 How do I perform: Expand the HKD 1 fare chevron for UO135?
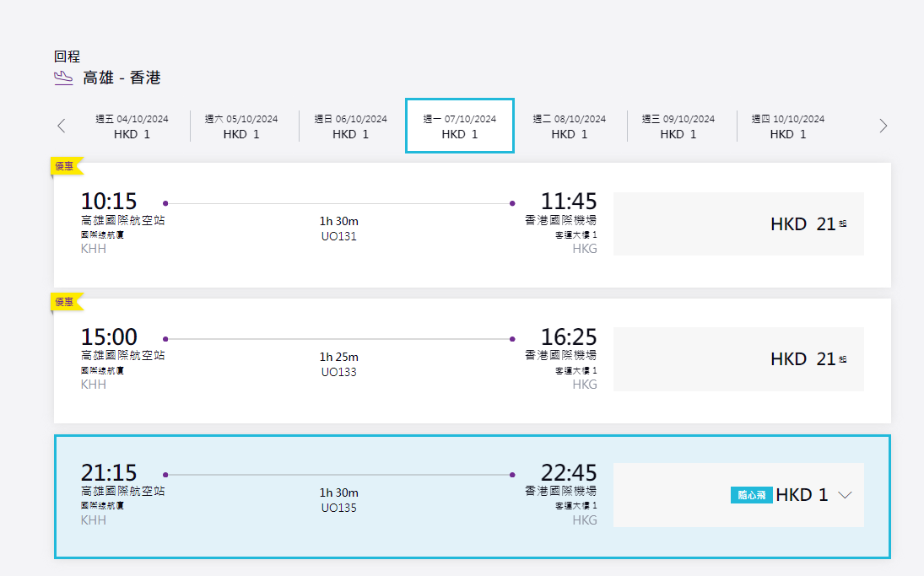click(846, 495)
